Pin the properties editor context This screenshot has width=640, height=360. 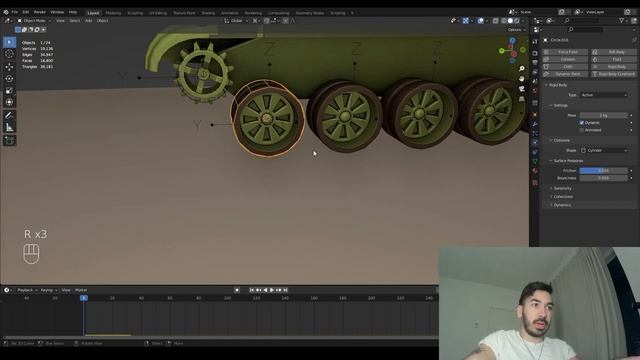point(634,40)
